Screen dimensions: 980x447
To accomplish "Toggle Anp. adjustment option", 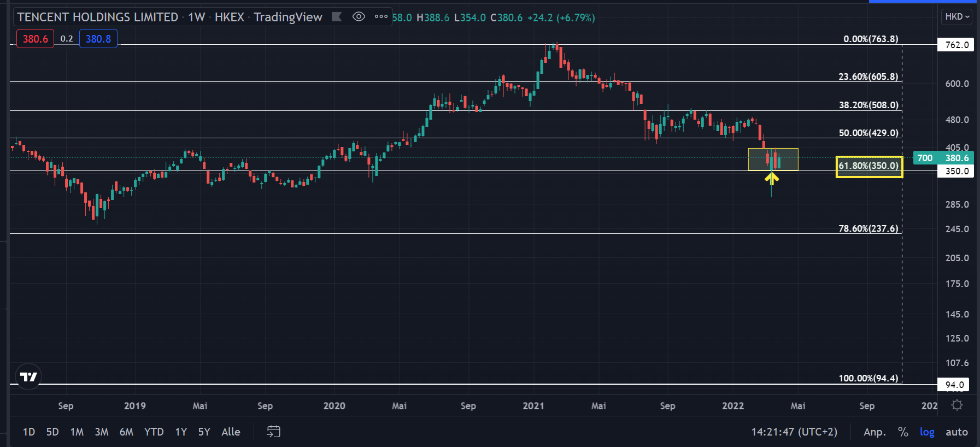I will (875, 432).
